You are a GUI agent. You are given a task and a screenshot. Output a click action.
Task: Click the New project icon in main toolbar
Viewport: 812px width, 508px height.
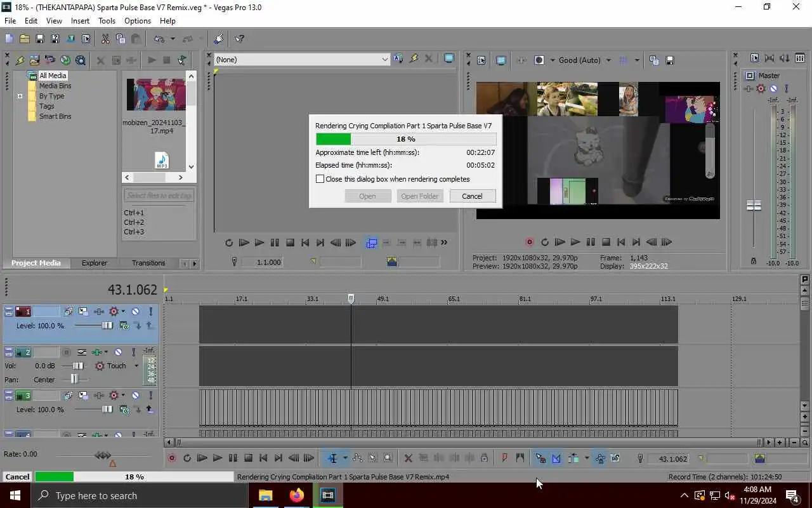pyautogui.click(x=9, y=39)
